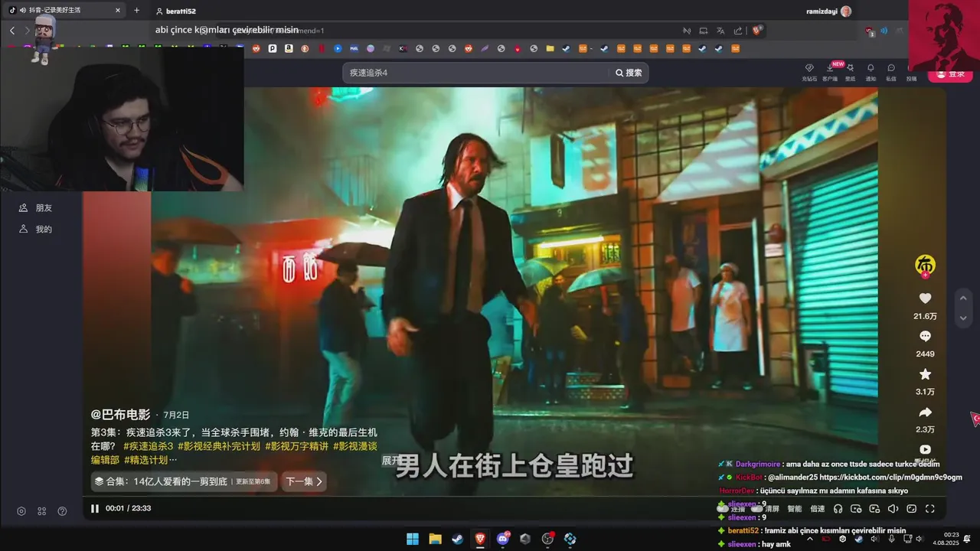
Task: Click 下一集 next episode button
Action: click(x=304, y=481)
